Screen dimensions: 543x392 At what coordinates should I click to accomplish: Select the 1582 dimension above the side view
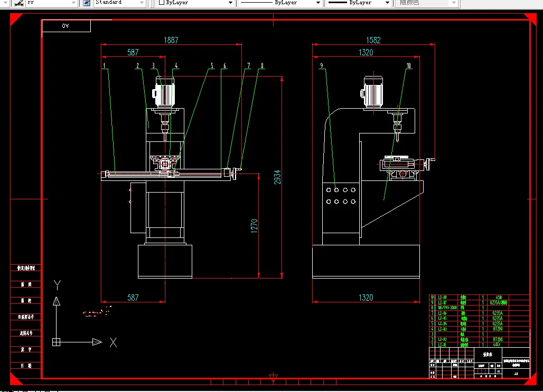click(373, 40)
